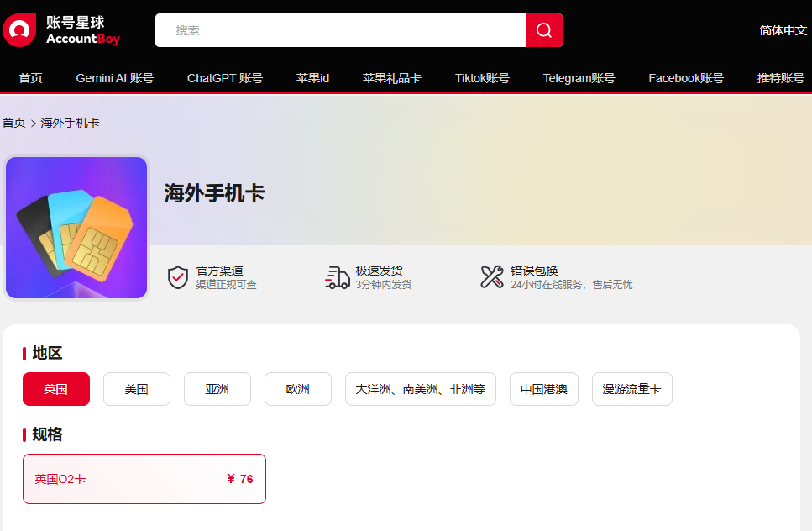This screenshot has width=812, height=531.
Task: Click the 首页 breadcrumb link
Action: [14, 123]
